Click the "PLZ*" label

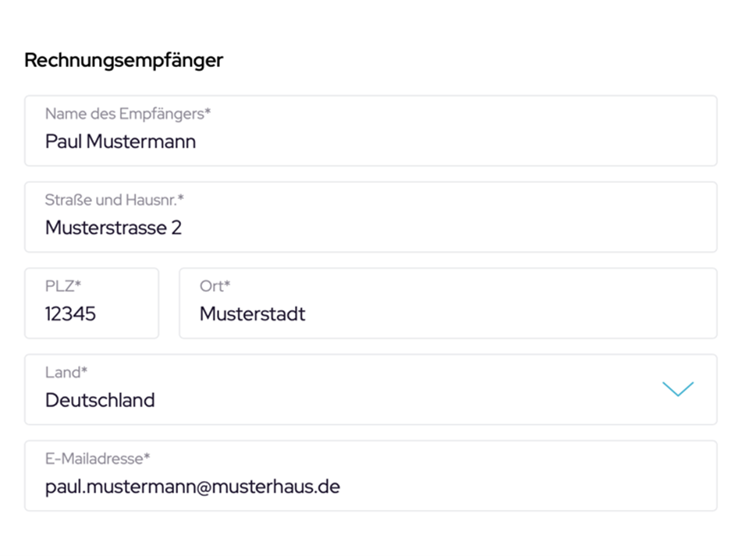click(63, 286)
